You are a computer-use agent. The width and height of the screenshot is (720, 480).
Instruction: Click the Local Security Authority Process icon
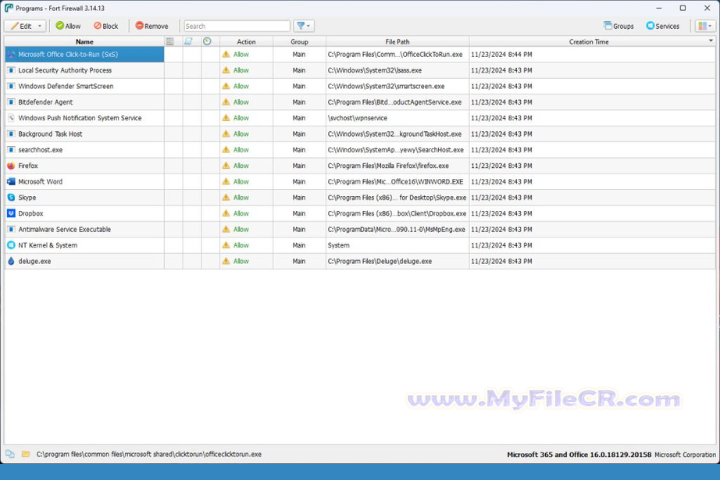11,70
